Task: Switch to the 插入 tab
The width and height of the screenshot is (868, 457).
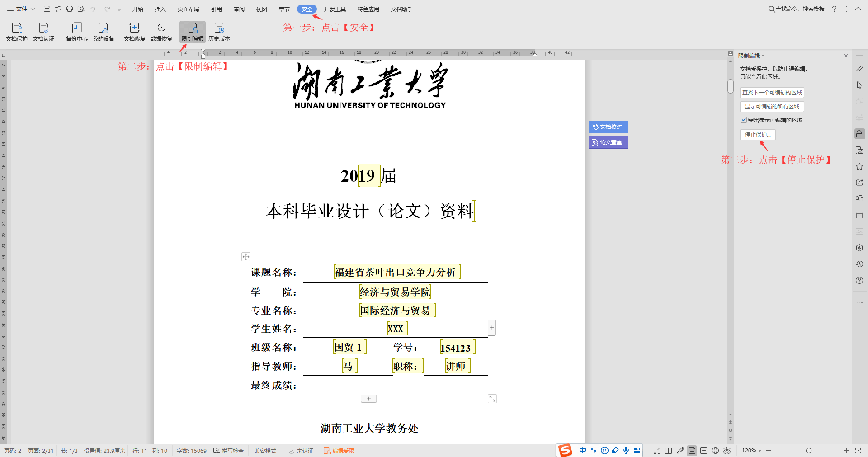Action: coord(160,9)
